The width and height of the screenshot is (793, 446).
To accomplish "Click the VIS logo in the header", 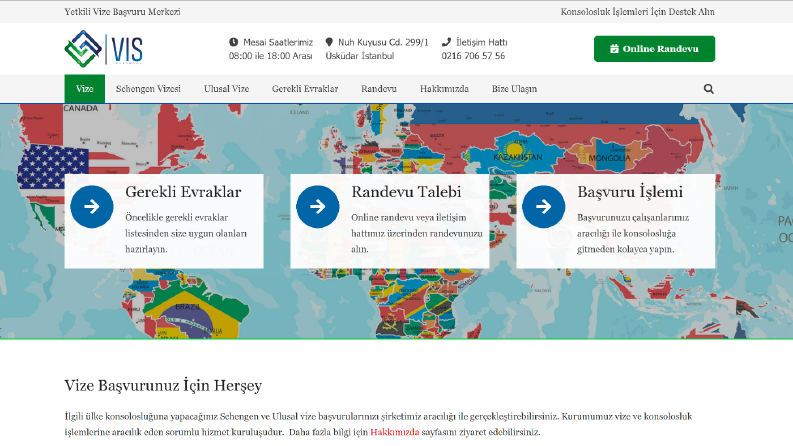I will 103,49.
